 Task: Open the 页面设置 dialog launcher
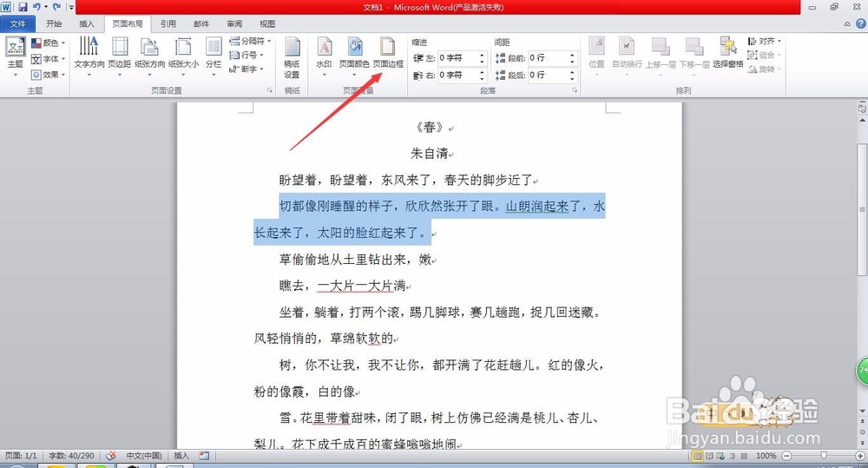point(271,90)
